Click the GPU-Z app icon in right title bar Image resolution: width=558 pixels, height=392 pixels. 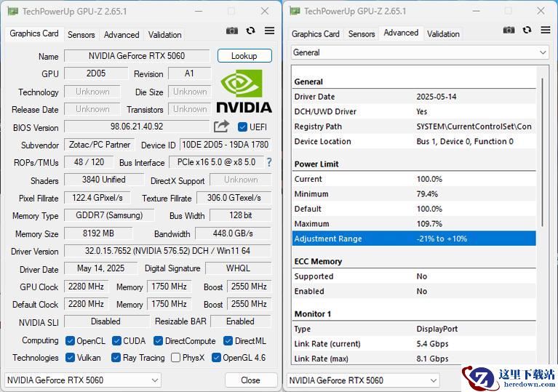pyautogui.click(x=295, y=11)
